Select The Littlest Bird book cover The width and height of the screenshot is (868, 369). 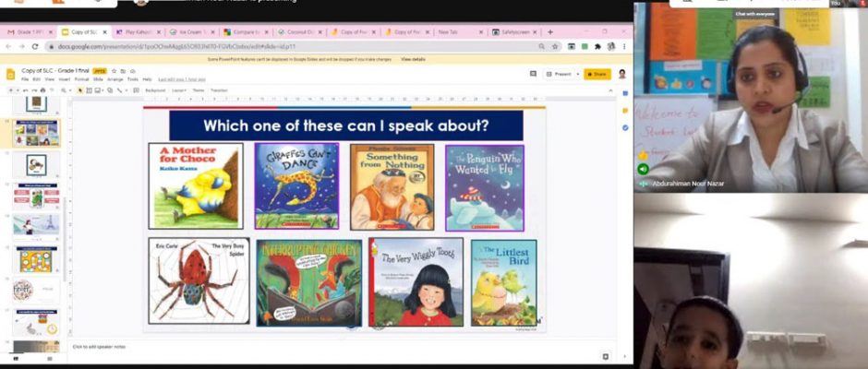(504, 282)
